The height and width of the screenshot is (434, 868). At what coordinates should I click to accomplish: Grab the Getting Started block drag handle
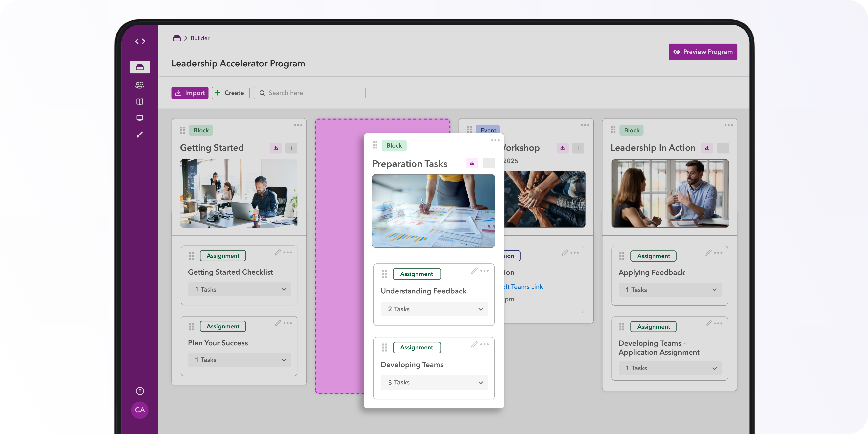coord(182,130)
